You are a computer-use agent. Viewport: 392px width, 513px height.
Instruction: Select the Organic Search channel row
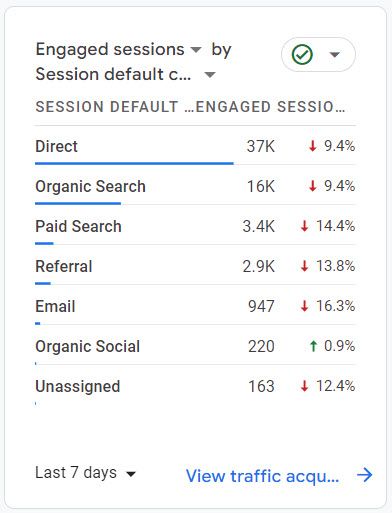(x=195, y=187)
